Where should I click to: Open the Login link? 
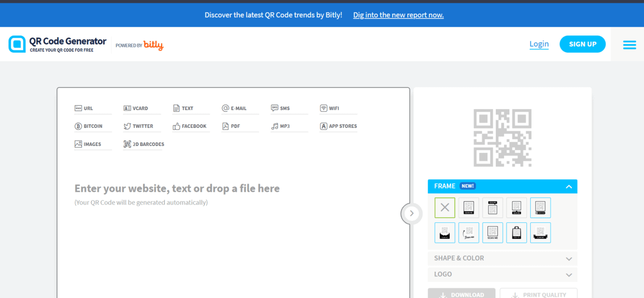539,44
